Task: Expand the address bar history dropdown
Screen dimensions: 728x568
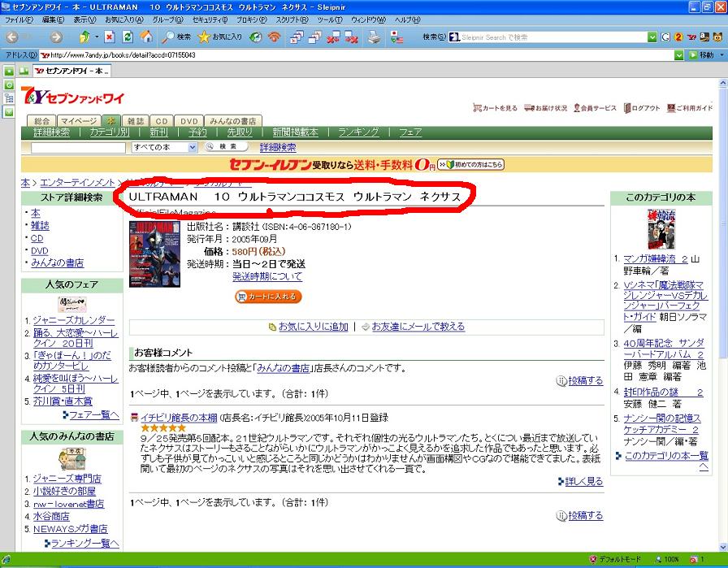Action: [x=678, y=55]
